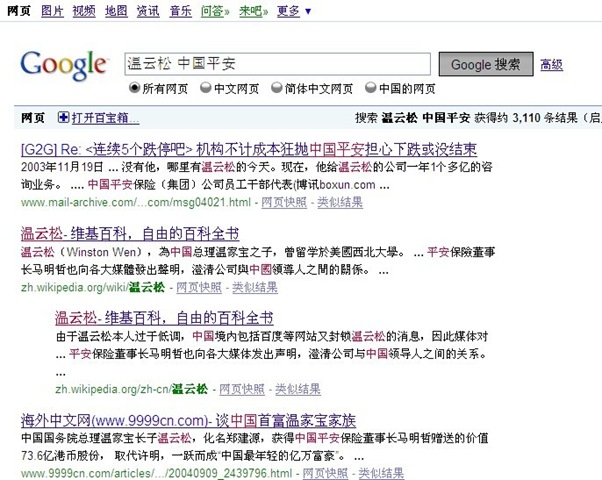Open the 来吧 link in top bar
Screen dimensions: 602x480
pos(253,11)
